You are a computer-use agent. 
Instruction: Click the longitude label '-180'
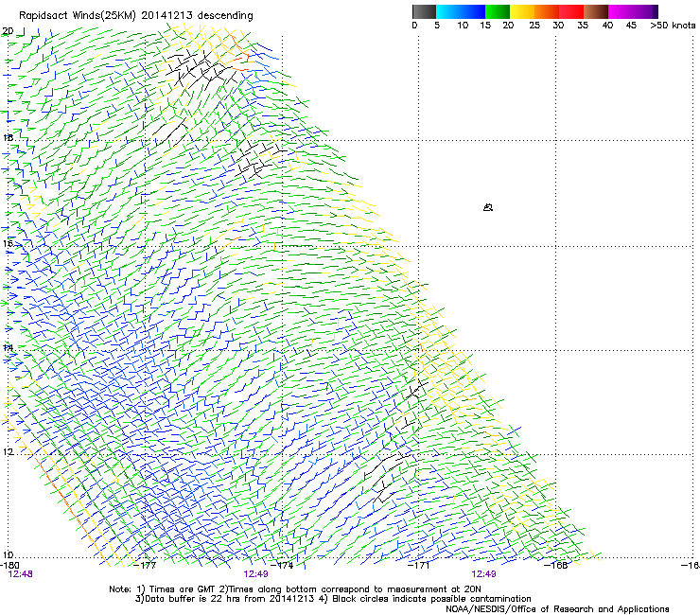[x=9, y=565]
